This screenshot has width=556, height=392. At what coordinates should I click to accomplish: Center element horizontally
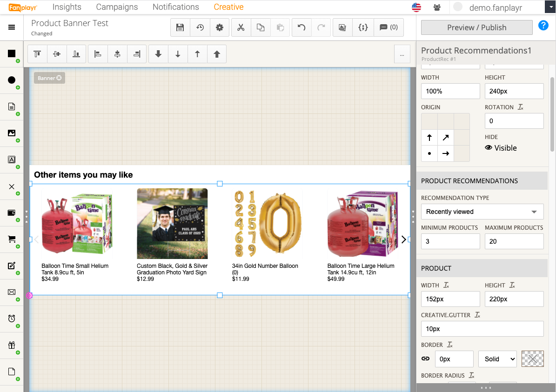pos(117,54)
